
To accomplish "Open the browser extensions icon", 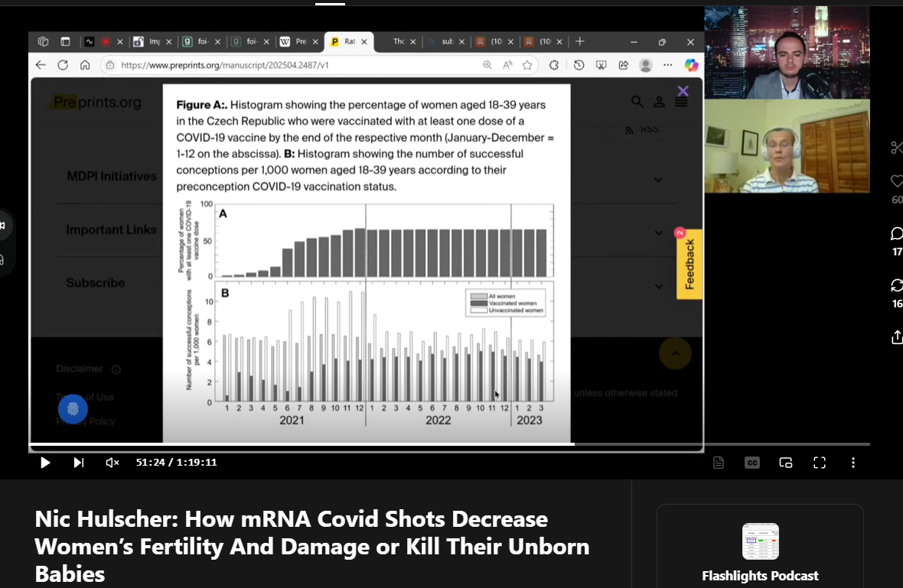I will pos(554,65).
